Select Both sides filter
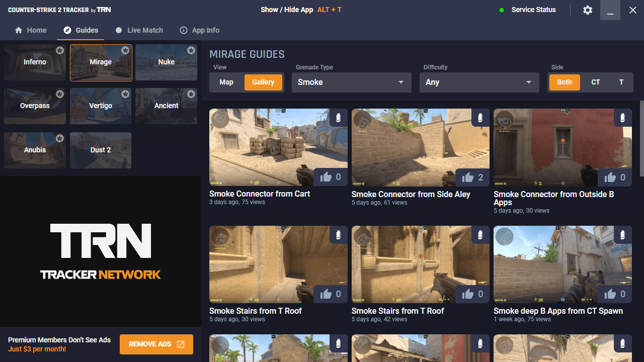The height and width of the screenshot is (362, 644). [x=565, y=82]
